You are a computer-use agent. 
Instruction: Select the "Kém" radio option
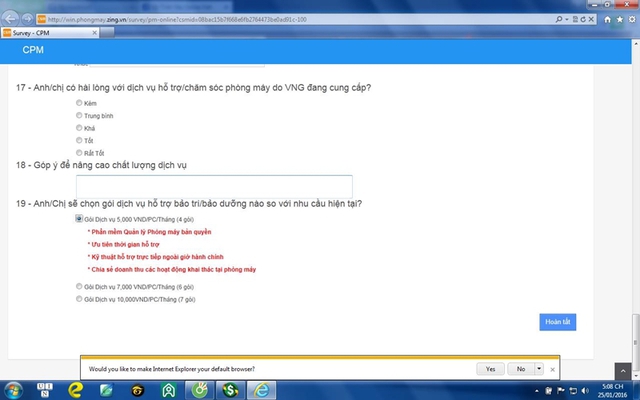coord(79,103)
